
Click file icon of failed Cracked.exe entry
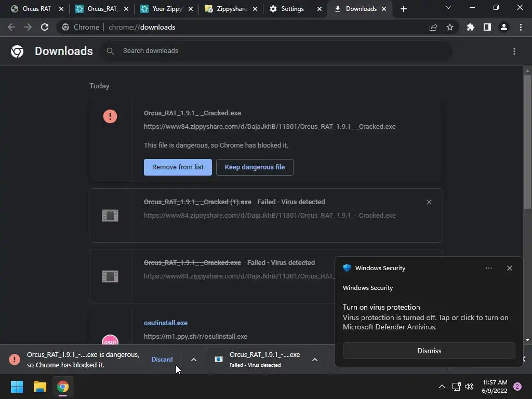click(x=110, y=276)
